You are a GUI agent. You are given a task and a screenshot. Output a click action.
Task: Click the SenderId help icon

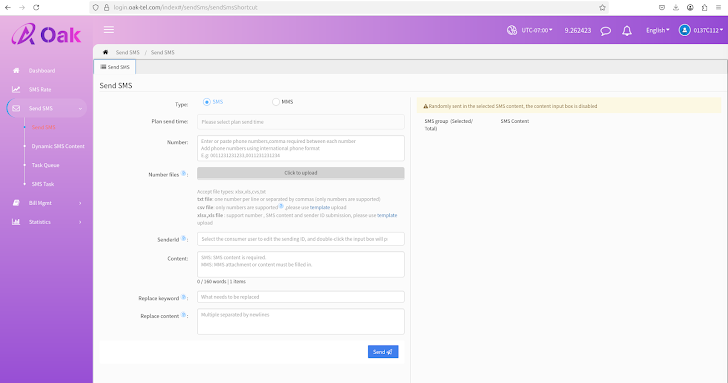pyautogui.click(x=183, y=239)
